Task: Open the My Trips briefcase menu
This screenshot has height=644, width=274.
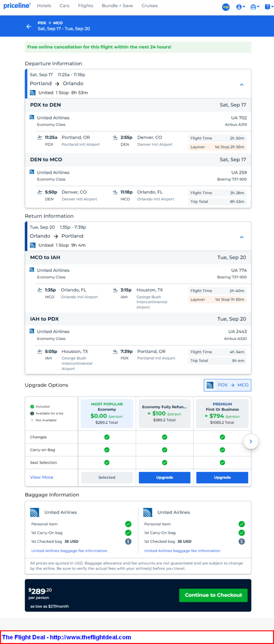Action: (x=255, y=7)
